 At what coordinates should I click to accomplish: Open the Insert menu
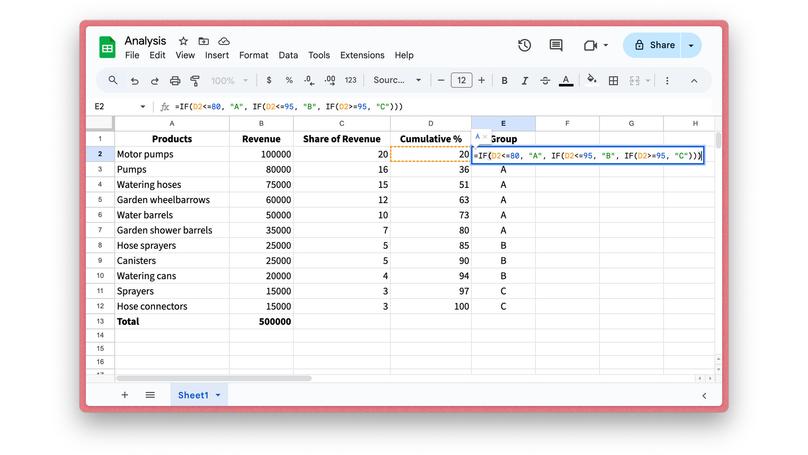click(x=217, y=55)
